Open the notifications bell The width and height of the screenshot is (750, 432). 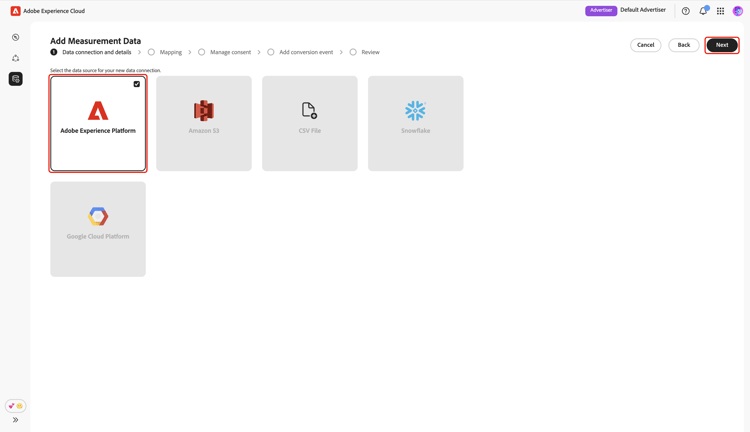tap(703, 11)
